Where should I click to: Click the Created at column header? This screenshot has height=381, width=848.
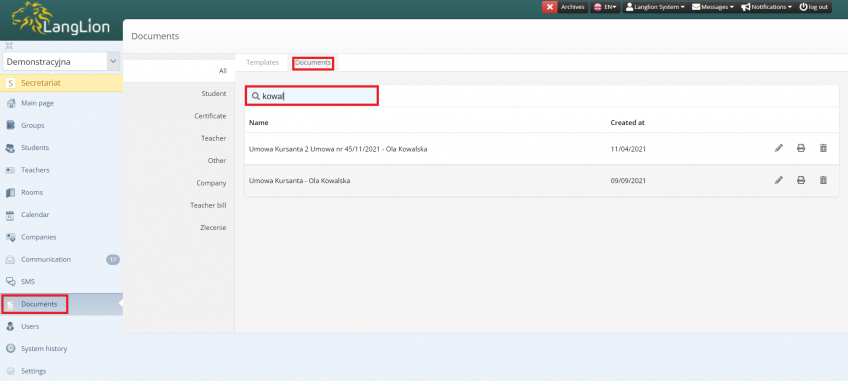(627, 123)
